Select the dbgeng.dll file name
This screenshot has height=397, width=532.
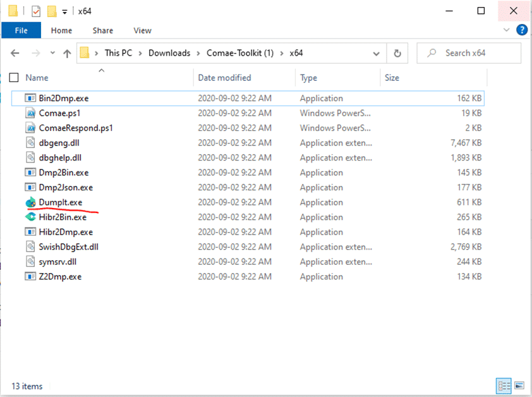[59, 143]
